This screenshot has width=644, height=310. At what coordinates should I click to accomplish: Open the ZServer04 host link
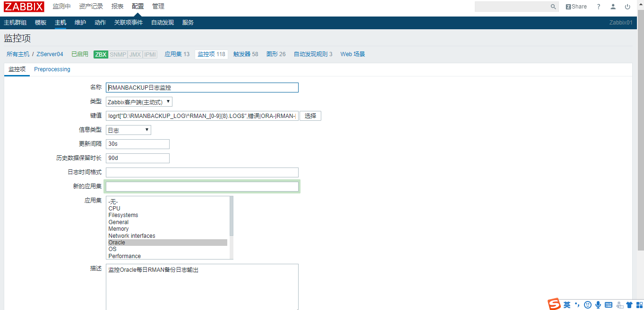click(50, 54)
